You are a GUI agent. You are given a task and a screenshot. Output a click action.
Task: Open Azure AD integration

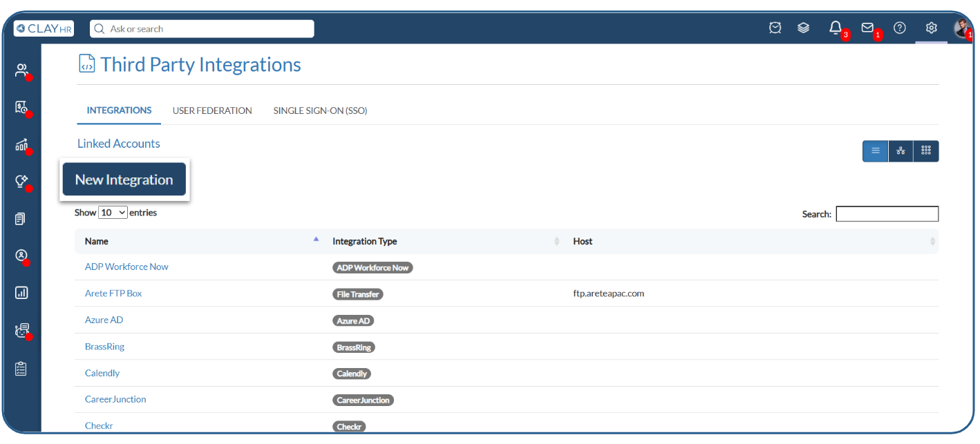(104, 320)
